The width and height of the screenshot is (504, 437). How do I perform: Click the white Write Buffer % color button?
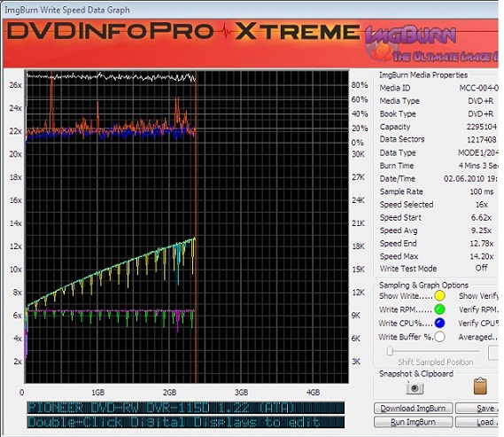[x=439, y=337]
